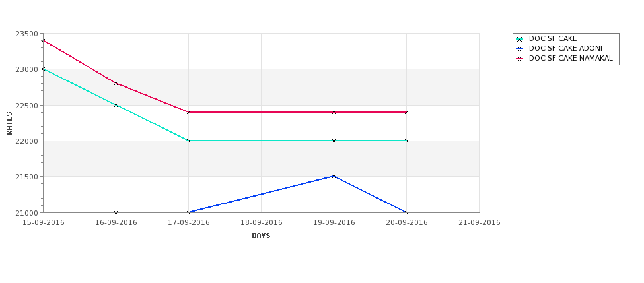Click the DAYS axis title
644x283 pixels.
tap(261, 236)
